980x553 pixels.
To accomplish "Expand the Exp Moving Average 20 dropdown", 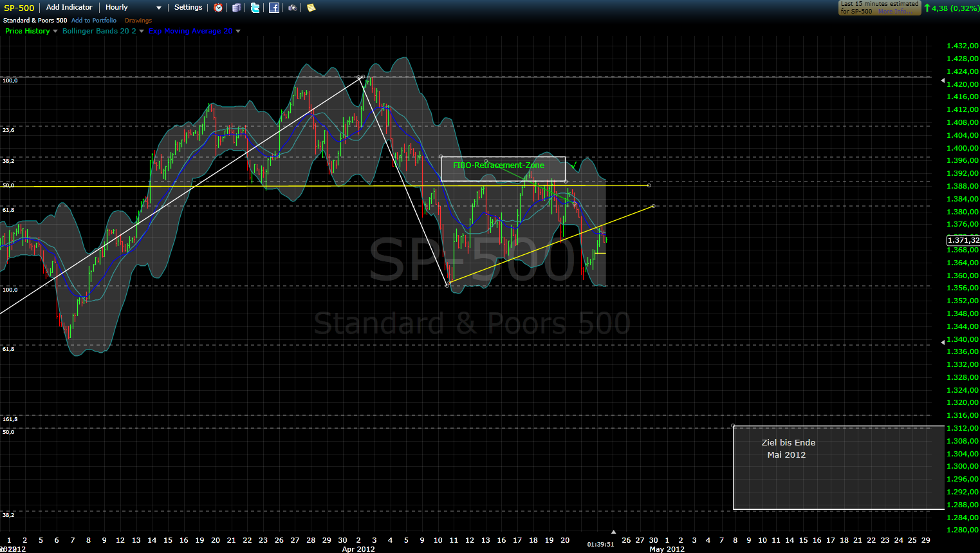I will (x=238, y=32).
